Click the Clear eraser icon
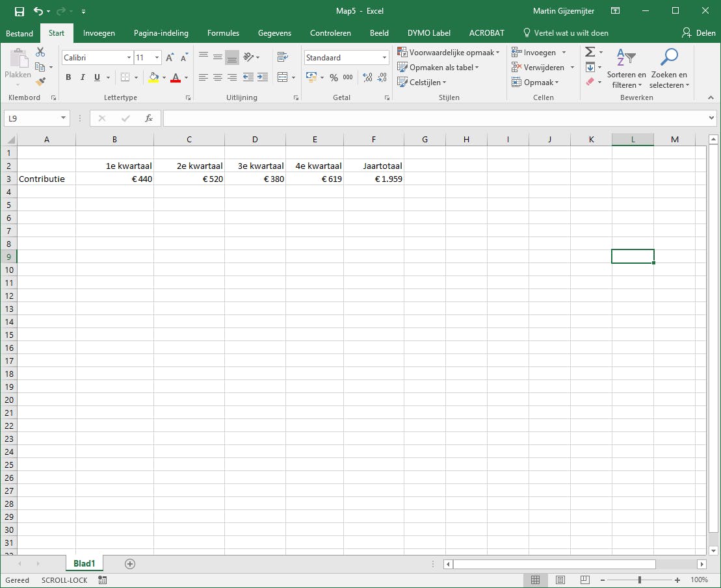Viewport: 721px width, 588px height. coord(590,82)
